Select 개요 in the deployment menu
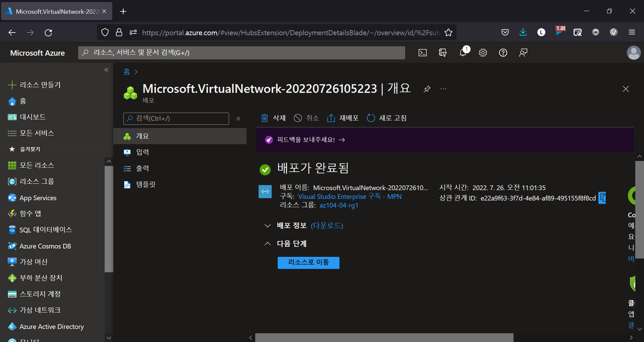The height and width of the screenshot is (342, 644). point(180,136)
